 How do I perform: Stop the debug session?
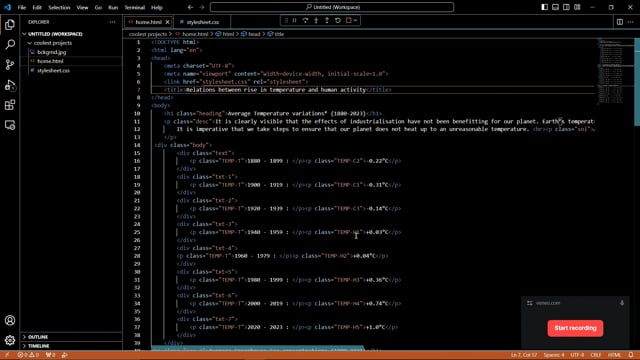[348, 20]
